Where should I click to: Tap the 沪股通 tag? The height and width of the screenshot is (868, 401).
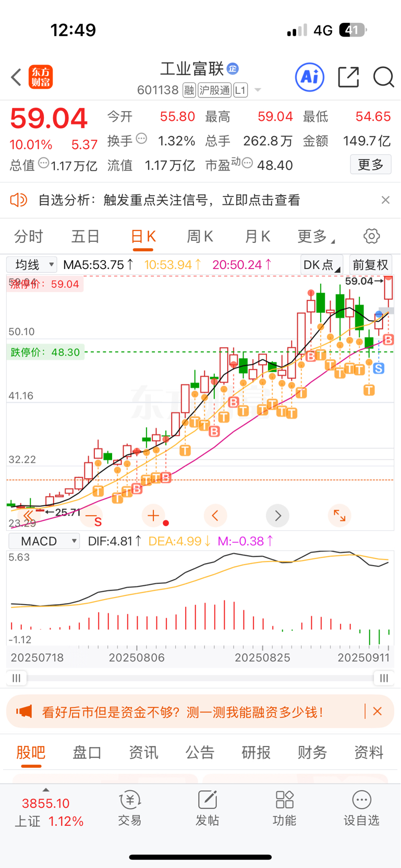pos(214,90)
